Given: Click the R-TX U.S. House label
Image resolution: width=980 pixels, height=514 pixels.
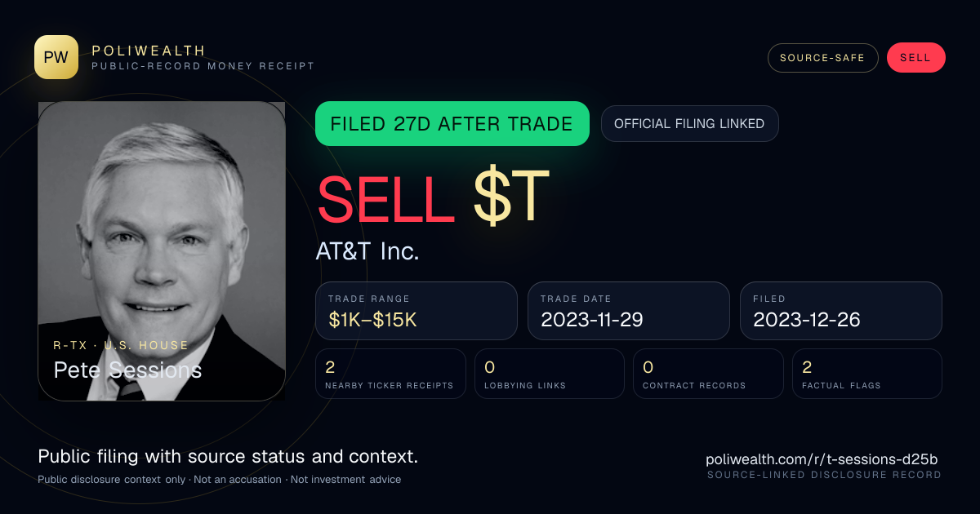Looking at the screenshot, I should 121,345.
